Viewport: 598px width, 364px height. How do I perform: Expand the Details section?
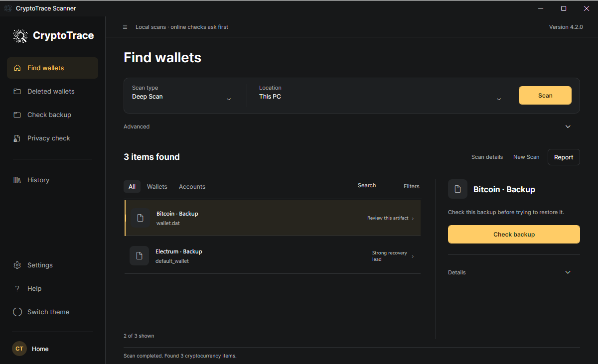[514, 272]
